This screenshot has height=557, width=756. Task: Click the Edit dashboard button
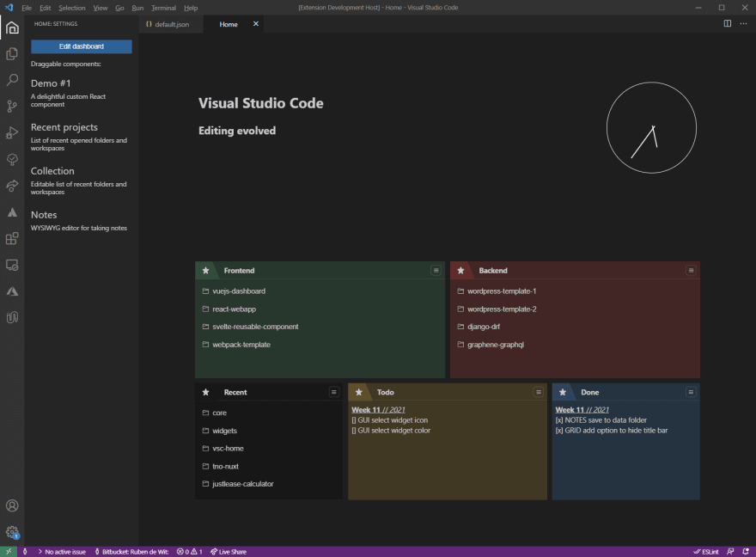82,46
